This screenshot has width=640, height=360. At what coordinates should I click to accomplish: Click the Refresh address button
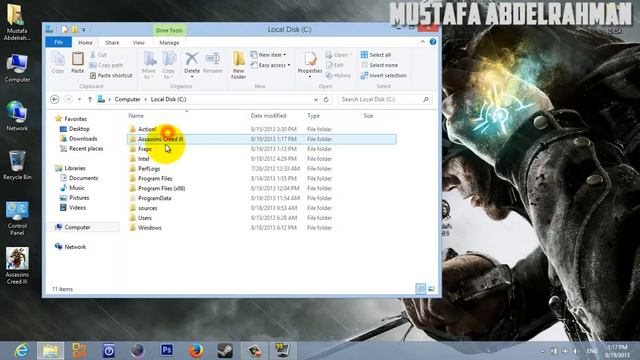[326, 100]
